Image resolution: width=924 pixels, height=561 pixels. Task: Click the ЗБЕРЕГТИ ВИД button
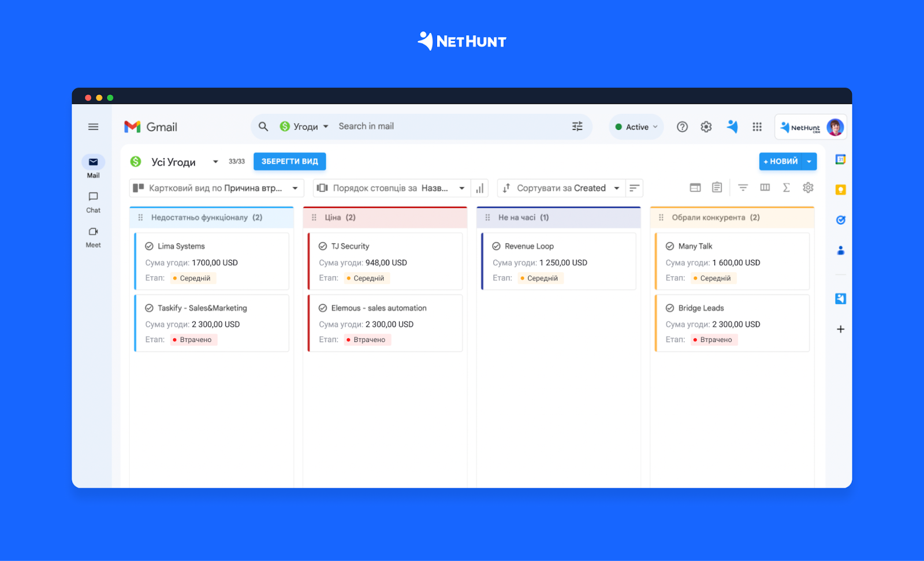click(290, 162)
